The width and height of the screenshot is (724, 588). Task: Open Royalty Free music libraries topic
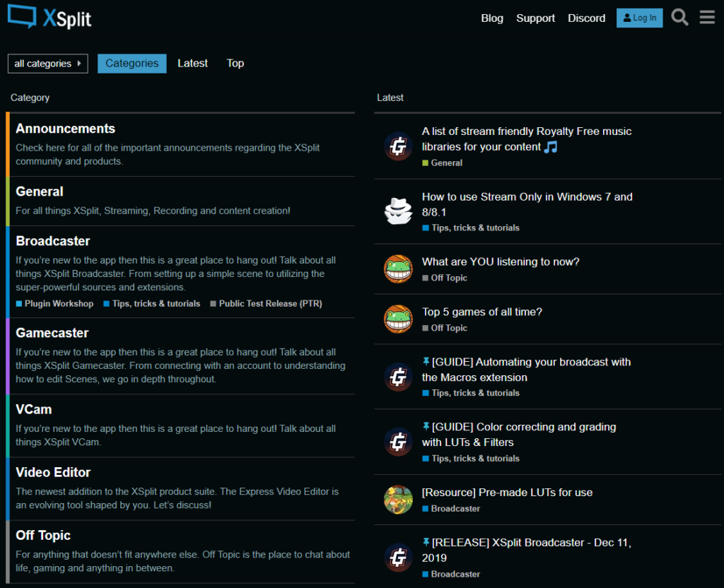[x=526, y=139]
